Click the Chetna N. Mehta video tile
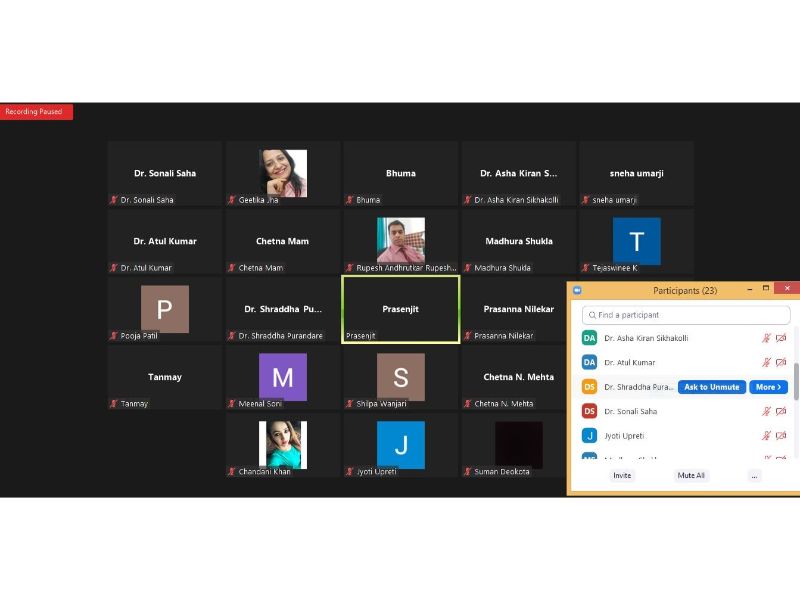Viewport: 800px width, 600px height. 514,377
